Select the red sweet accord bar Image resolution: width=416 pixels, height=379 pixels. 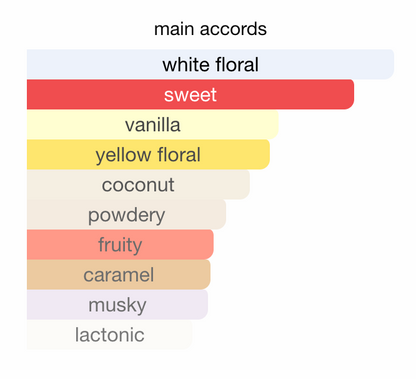coord(190,94)
